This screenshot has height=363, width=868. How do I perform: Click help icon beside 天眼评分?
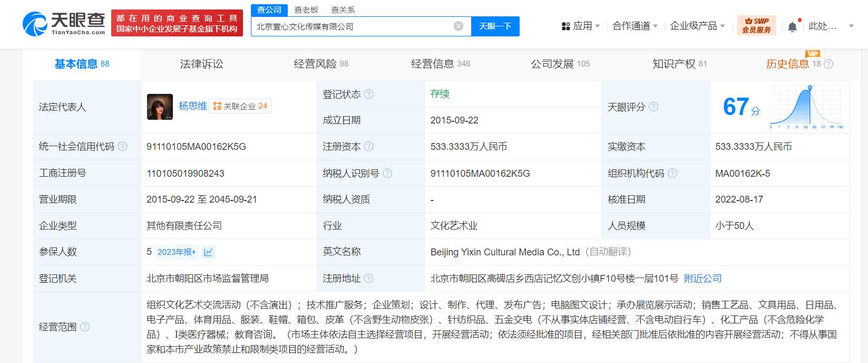pos(654,107)
